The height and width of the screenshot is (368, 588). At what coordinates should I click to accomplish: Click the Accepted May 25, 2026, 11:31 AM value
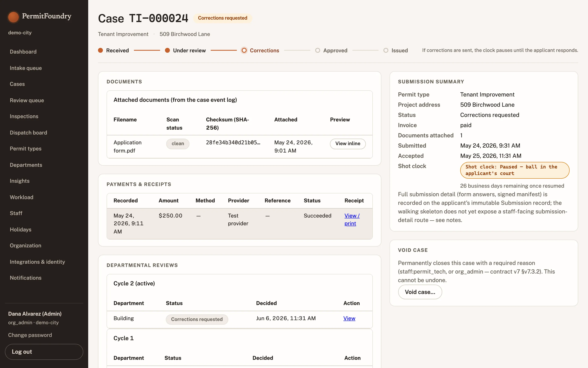coord(491,156)
